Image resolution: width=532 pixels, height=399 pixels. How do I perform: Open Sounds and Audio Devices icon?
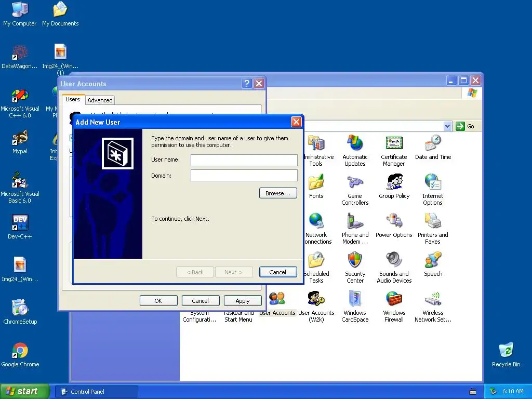click(x=394, y=268)
